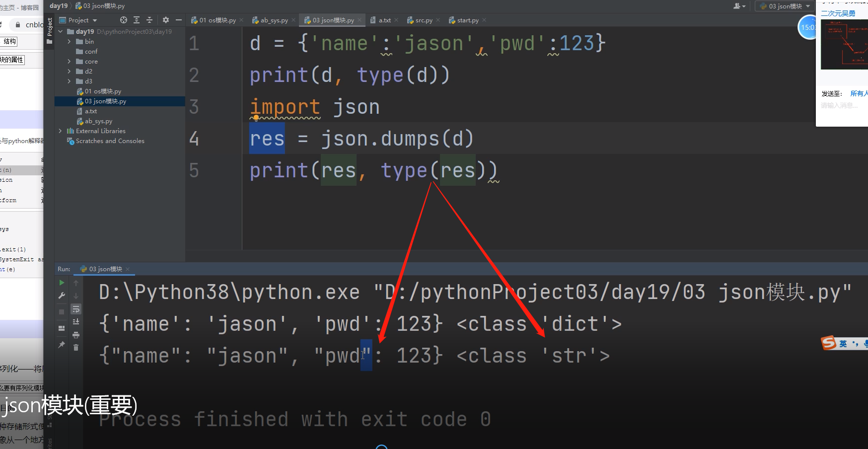Viewport: 868px width, 449px height.
Task: Rerun the script with green play button
Action: click(x=62, y=283)
